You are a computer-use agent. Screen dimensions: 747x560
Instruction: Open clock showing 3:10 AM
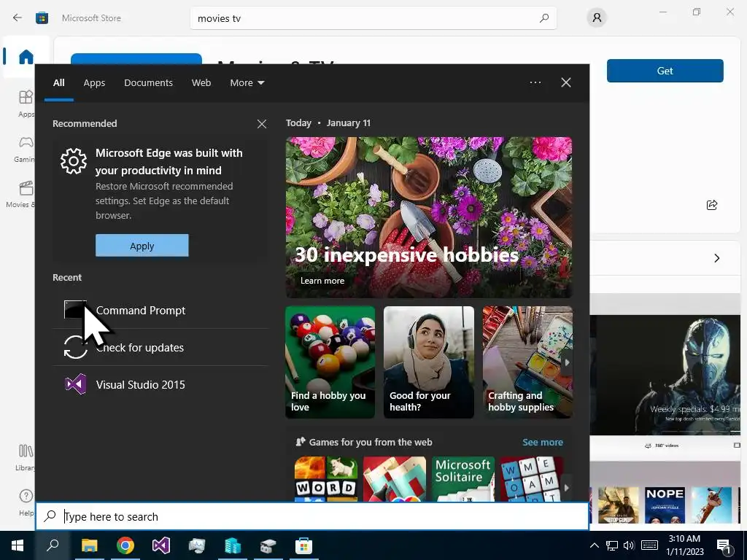684,545
